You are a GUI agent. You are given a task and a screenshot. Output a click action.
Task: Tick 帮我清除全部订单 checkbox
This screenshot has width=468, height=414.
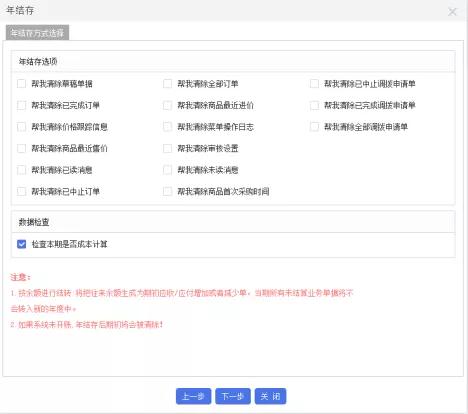167,83
